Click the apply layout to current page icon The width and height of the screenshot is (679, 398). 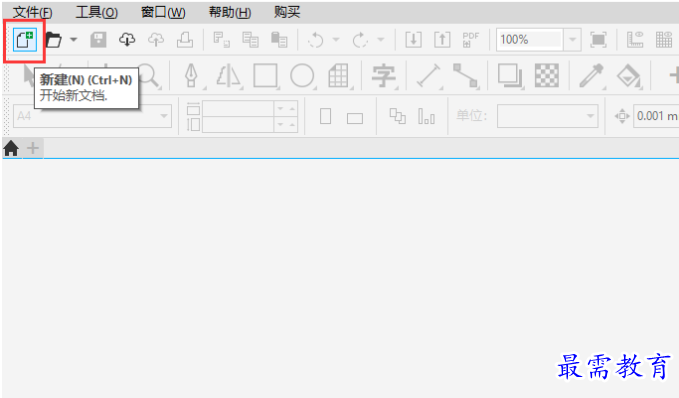(426, 116)
